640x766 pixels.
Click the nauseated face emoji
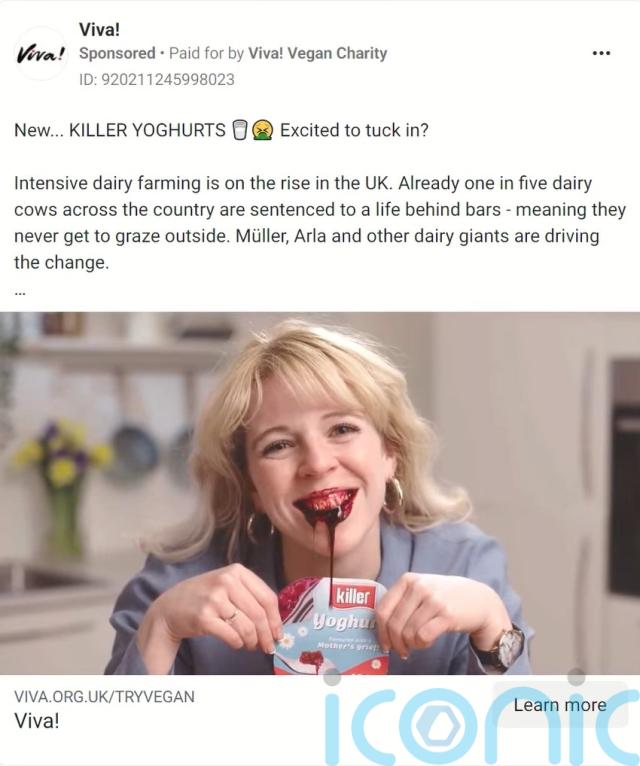(x=262, y=130)
